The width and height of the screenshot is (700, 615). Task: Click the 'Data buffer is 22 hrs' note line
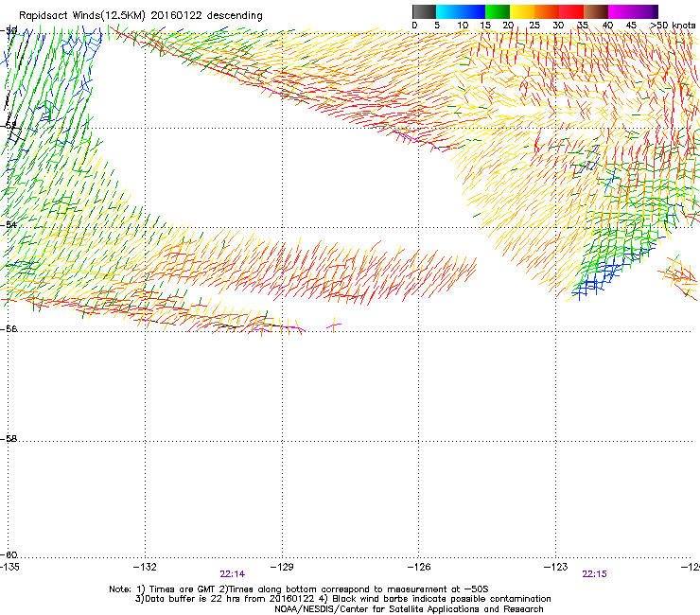pyautogui.click(x=342, y=599)
